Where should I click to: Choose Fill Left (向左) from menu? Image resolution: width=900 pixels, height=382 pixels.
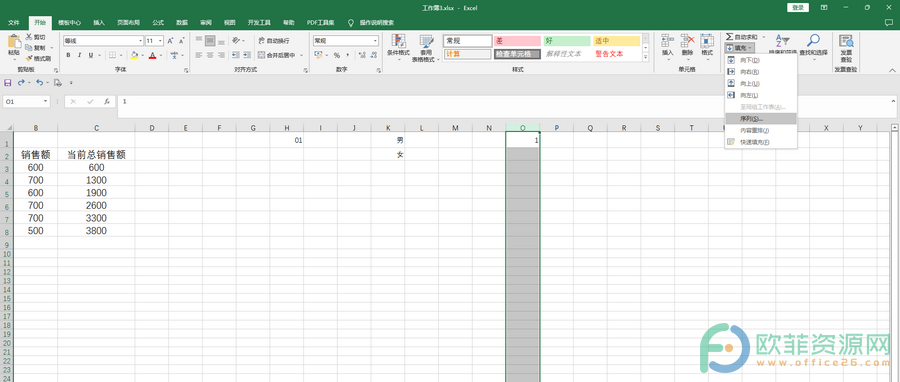(x=761, y=95)
